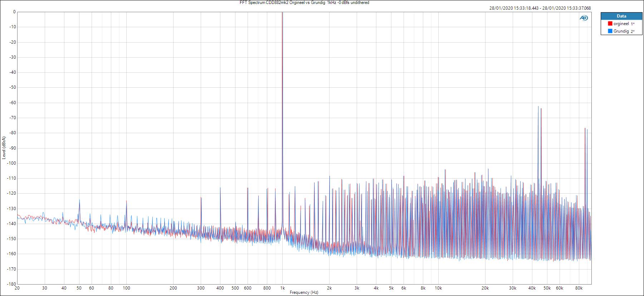Click the Frequency (Hz) axis title
This screenshot has height=296, width=644.
pyautogui.click(x=304, y=292)
